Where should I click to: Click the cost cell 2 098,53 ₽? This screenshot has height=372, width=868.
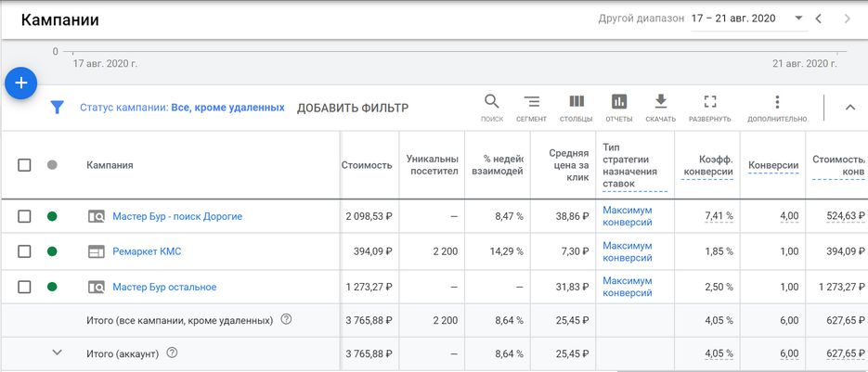369,216
